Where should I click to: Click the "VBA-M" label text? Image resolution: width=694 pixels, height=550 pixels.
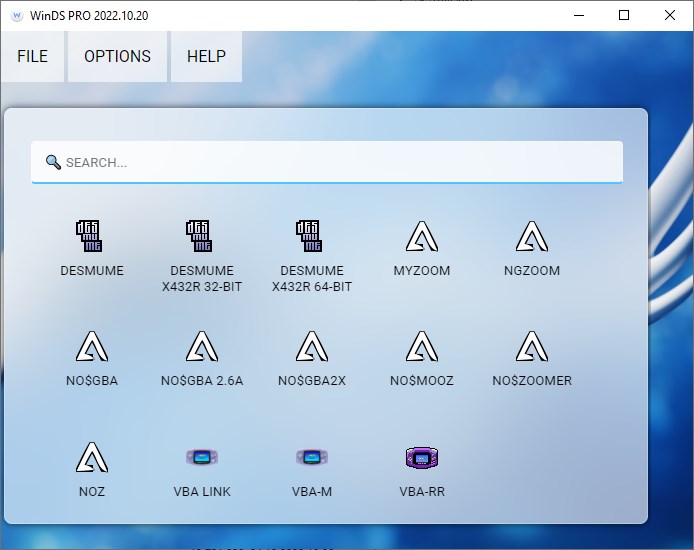coord(312,492)
